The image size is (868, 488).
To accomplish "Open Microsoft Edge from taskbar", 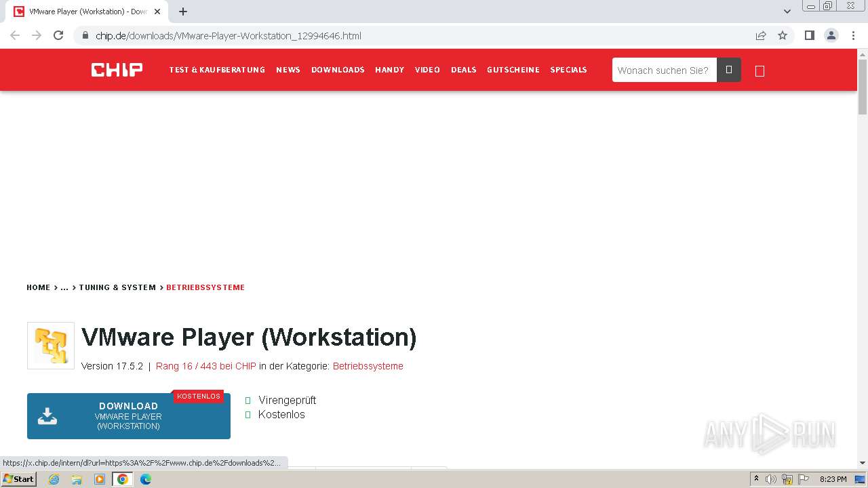I will click(145, 479).
